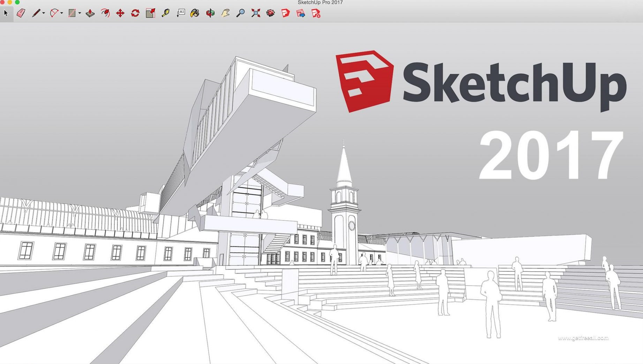The image size is (643, 364).
Task: Select the Text label tool
Action: (181, 13)
